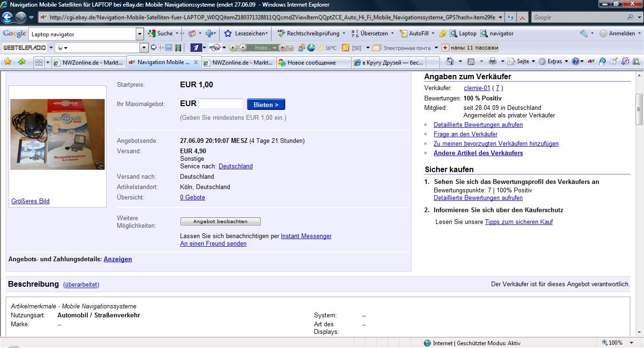Click the Google toolbar wrench settings icon
This screenshot has width=644, height=348.
click(x=584, y=33)
